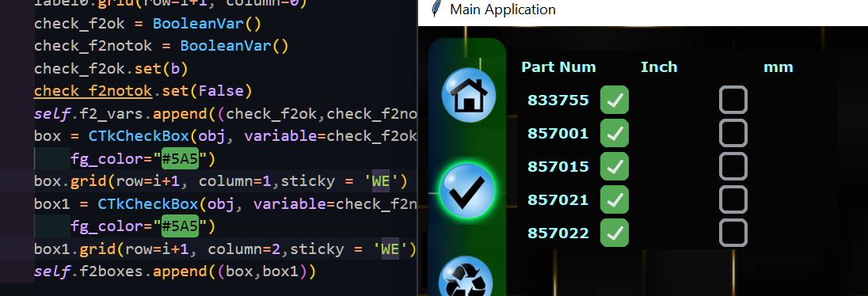The height and width of the screenshot is (296, 868).
Task: Click the check_f2notok = BooleanVar() code line
Action: pos(161,46)
